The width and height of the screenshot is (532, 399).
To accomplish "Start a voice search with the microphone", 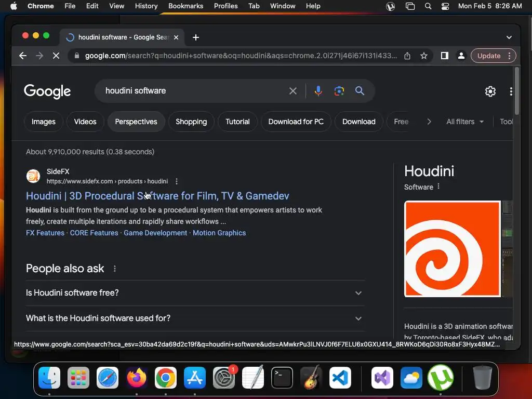I will (x=318, y=91).
